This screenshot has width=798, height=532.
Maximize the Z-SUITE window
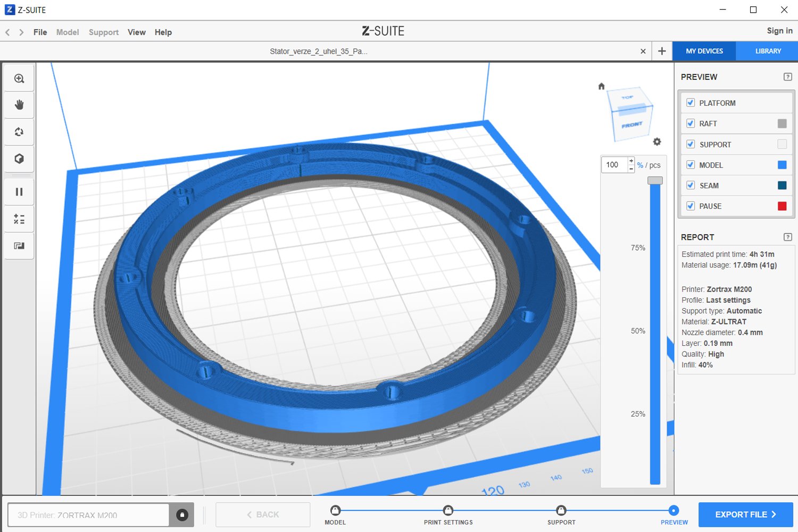pos(753,10)
